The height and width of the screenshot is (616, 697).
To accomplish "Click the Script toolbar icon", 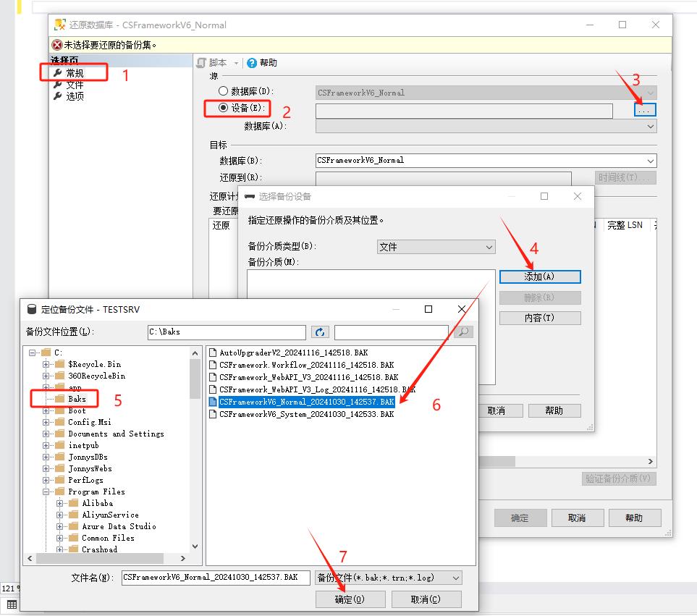I will [x=203, y=63].
